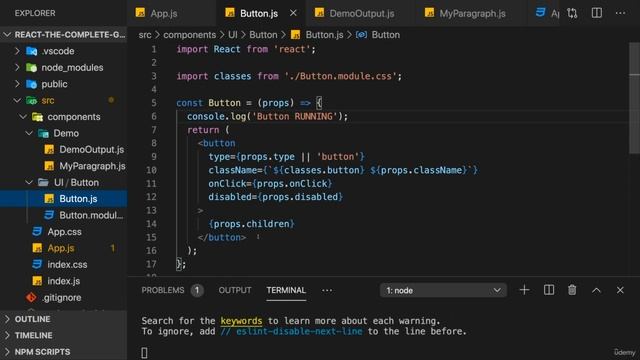The width and height of the screenshot is (640, 360).
Task: Collapse the Demo folder
Action: click(x=29, y=133)
